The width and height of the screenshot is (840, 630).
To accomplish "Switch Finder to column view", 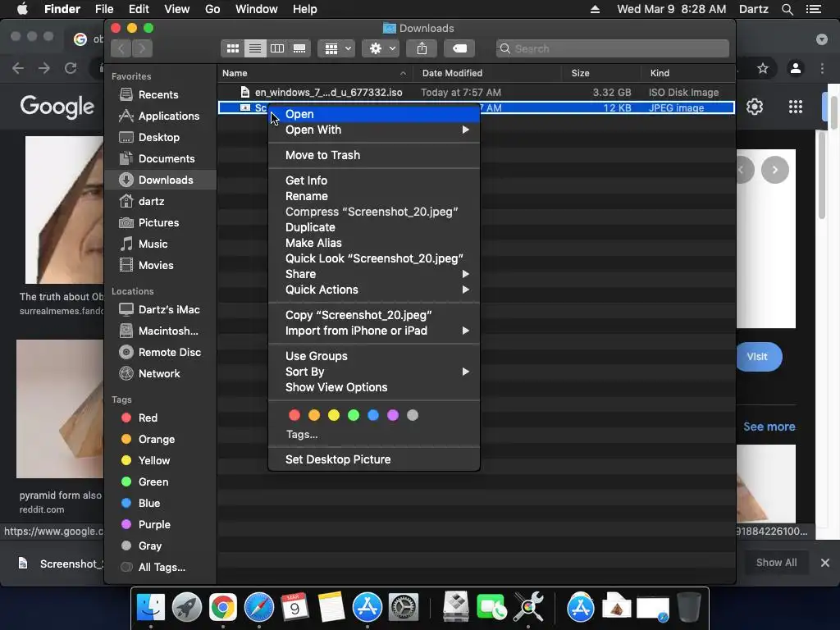I will 277,48.
